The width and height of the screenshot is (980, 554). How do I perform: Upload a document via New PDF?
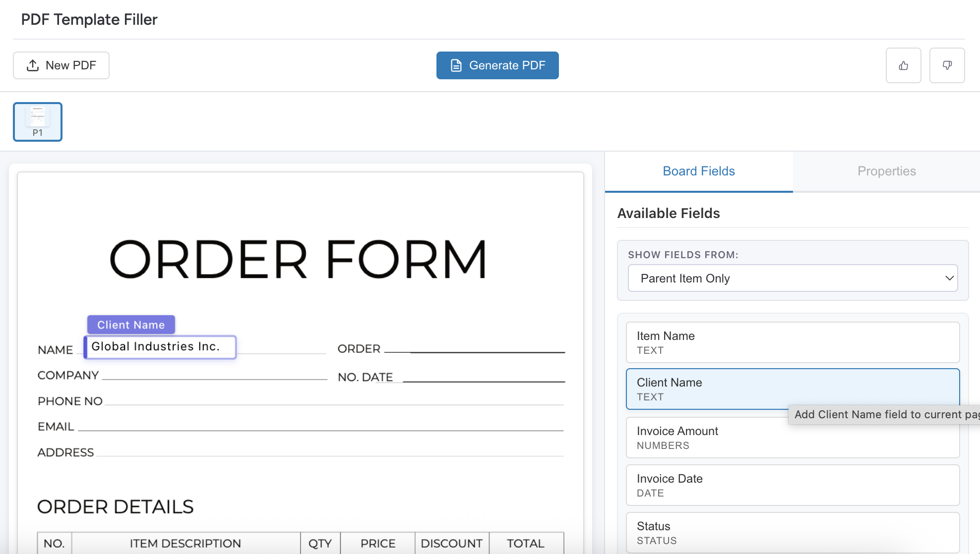click(x=61, y=65)
